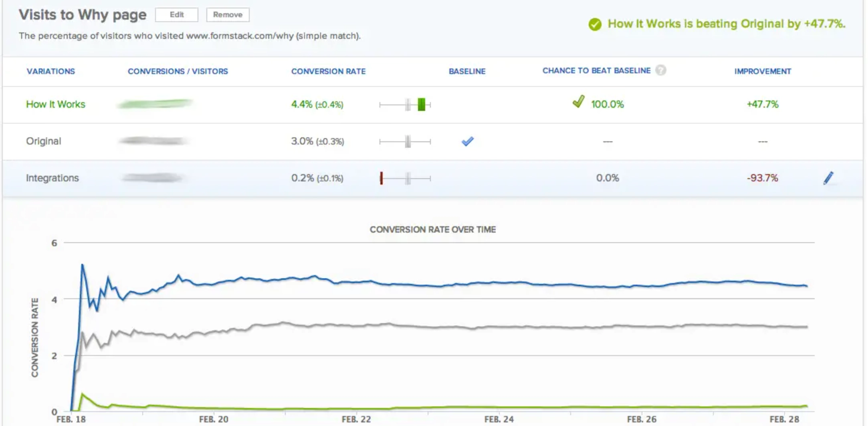The image size is (868, 426).
Task: Click the Variations column header
Action: click(51, 71)
